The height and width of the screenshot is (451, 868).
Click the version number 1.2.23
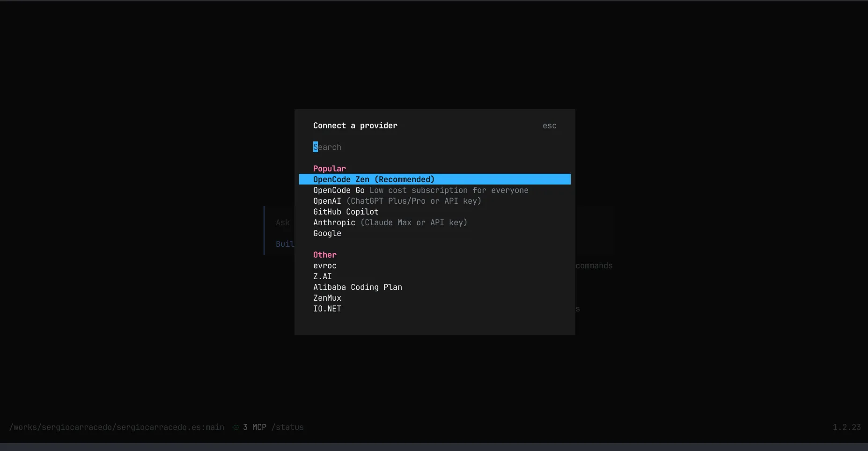[846, 427]
